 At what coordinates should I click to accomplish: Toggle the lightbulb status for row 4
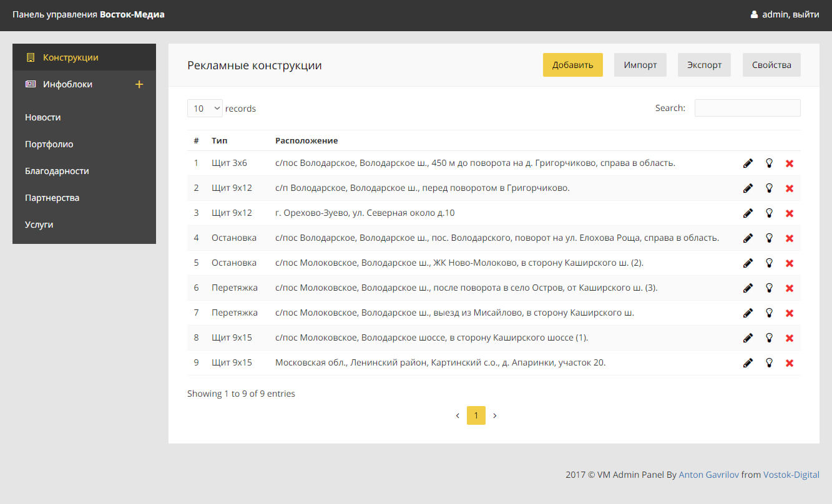pos(769,238)
